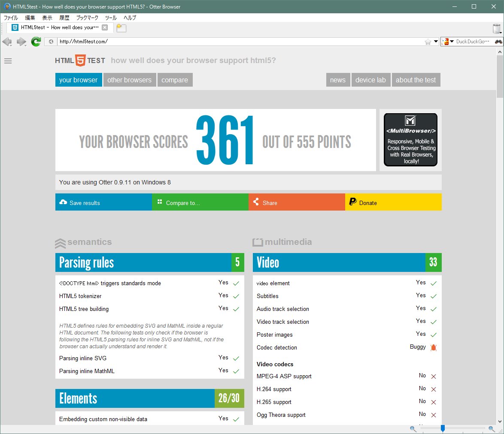The width and height of the screenshot is (504, 434).
Task: Open the ツール menu
Action: click(111, 18)
